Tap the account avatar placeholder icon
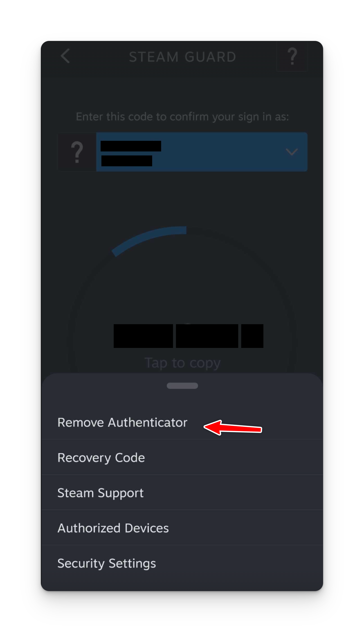 click(x=77, y=152)
